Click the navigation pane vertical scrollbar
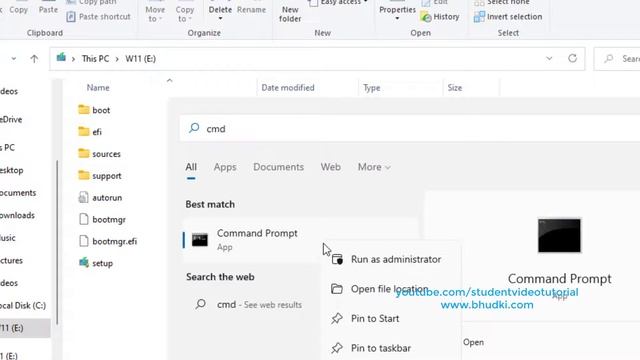Screen dimensions: 640x360 click(x=57, y=242)
